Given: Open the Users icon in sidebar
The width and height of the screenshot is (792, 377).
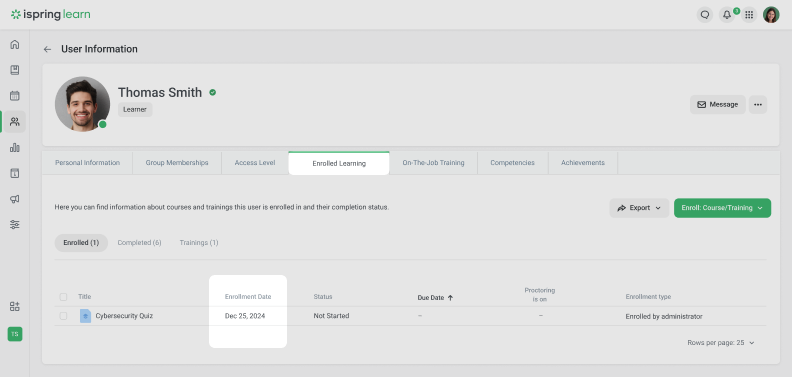Looking at the screenshot, I should click(x=15, y=122).
